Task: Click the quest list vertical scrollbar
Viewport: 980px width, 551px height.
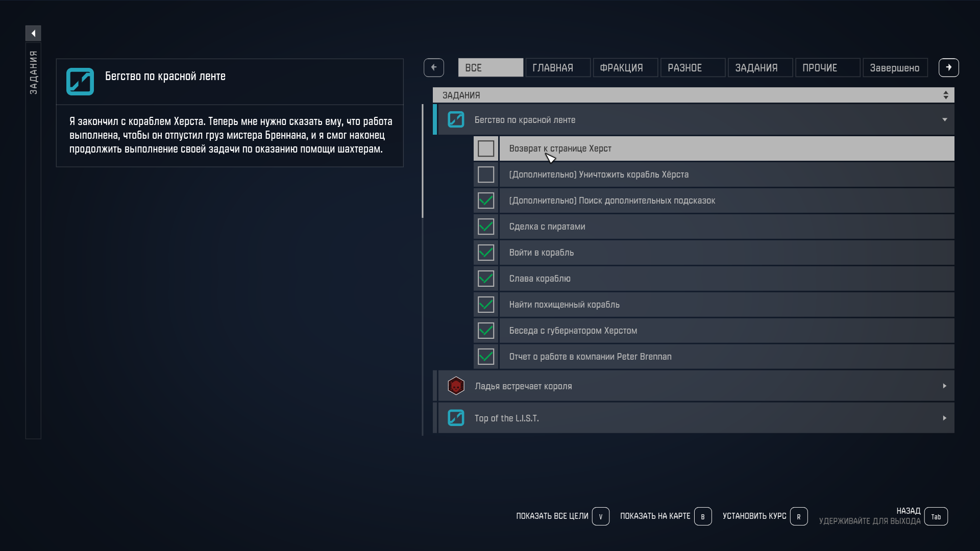Action: click(x=423, y=161)
